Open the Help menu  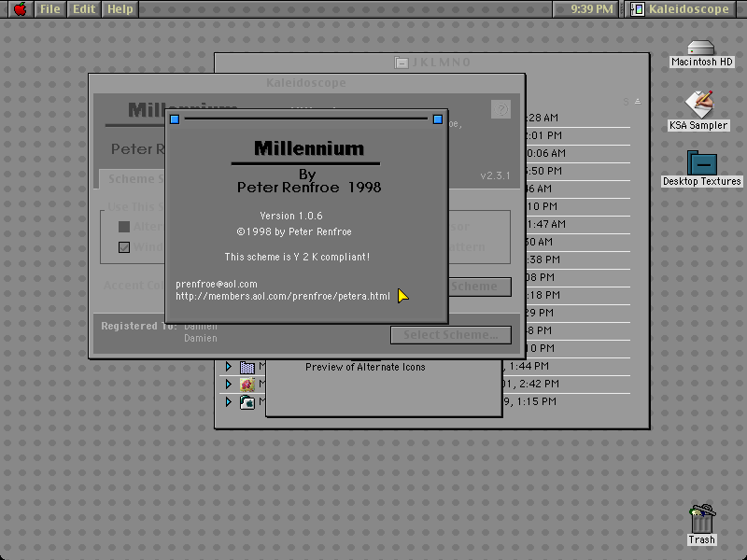click(x=120, y=9)
